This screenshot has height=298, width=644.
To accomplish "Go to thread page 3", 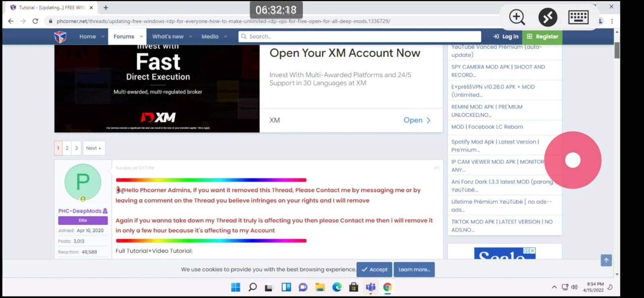I will point(76,148).
